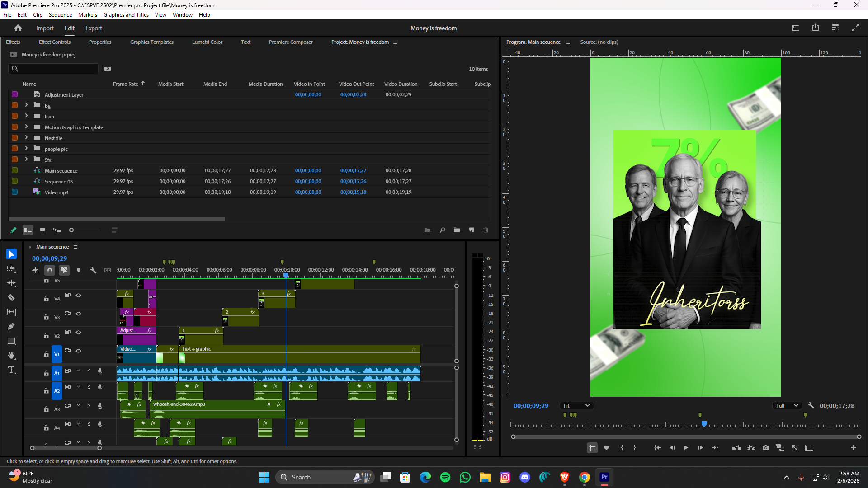Click the Export Frame camera icon
This screenshot has height=488, width=868.
pyautogui.click(x=765, y=448)
